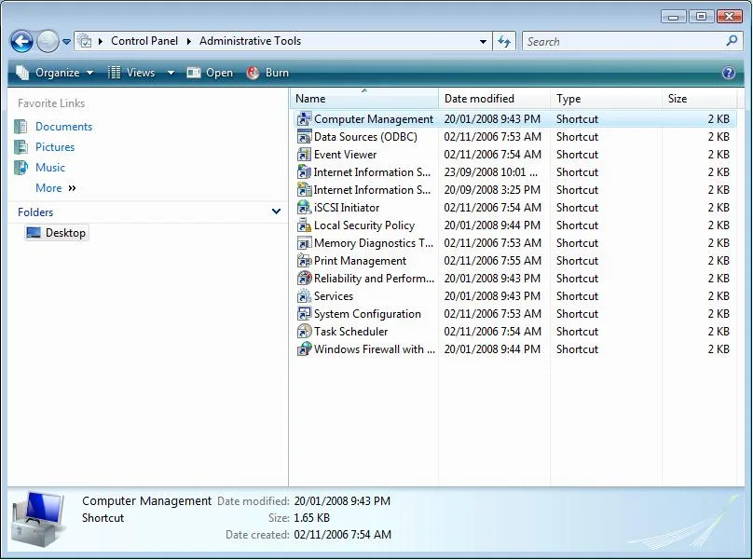Viewport: 753px width, 560px height.
Task: Sort by the Size column header
Action: click(699, 99)
